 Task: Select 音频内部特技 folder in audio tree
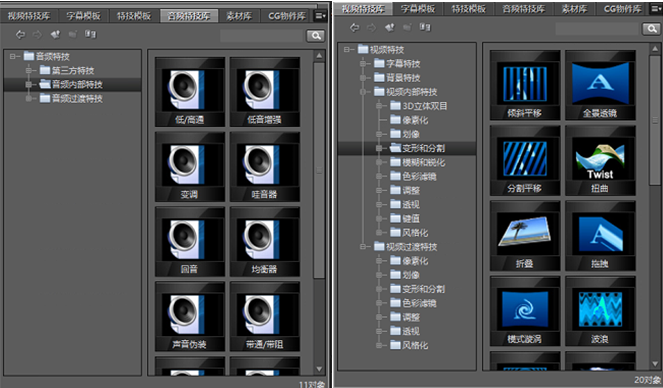point(71,85)
